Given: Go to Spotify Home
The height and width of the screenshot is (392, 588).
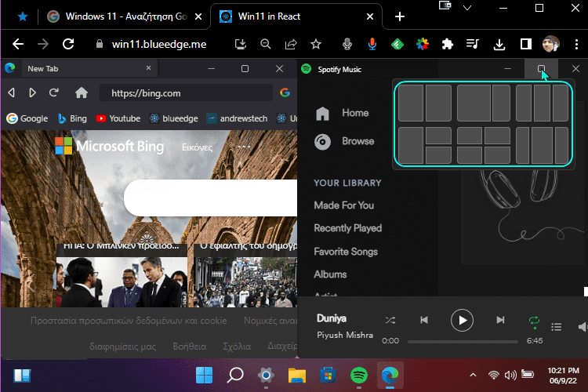Looking at the screenshot, I should 342,113.
